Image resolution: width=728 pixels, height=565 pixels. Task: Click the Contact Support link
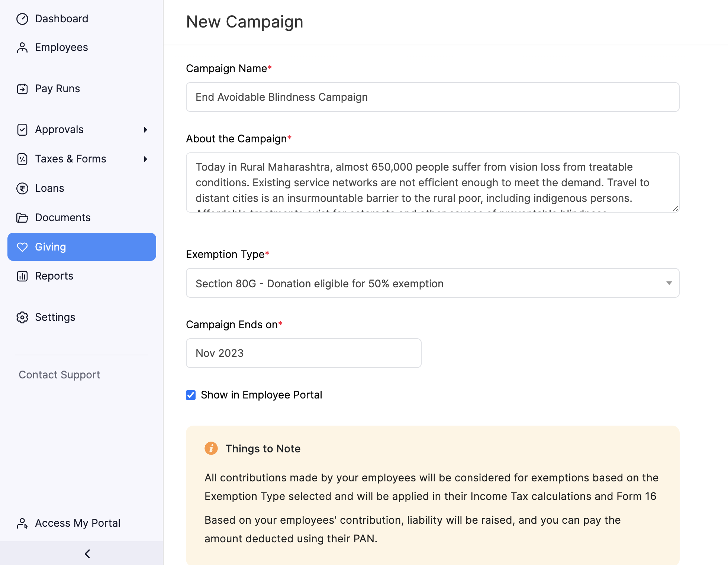(59, 375)
